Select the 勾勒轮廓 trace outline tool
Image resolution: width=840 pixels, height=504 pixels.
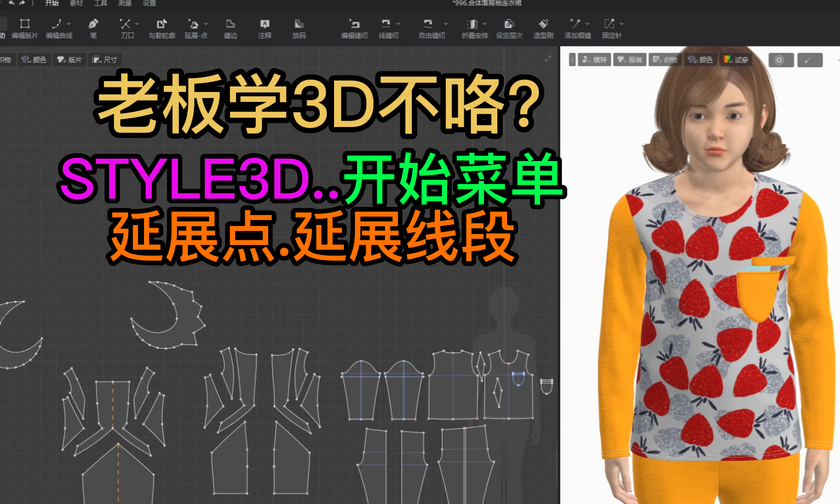click(162, 28)
